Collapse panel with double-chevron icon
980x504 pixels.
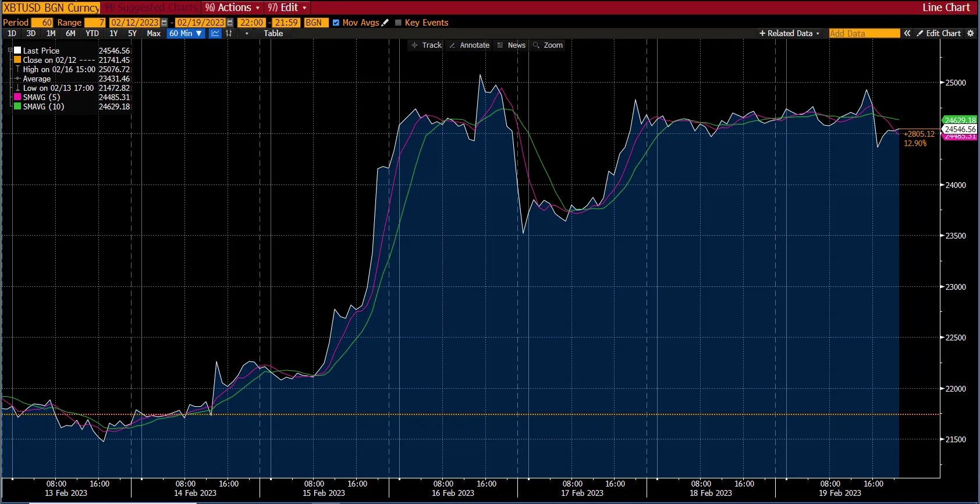(907, 33)
